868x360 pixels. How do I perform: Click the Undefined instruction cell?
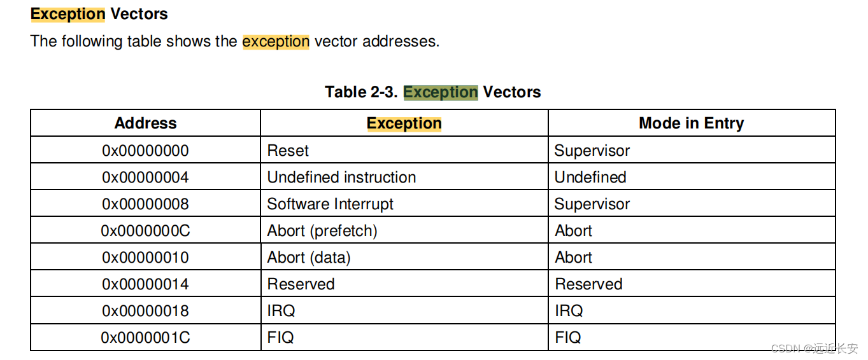pyautogui.click(x=341, y=177)
